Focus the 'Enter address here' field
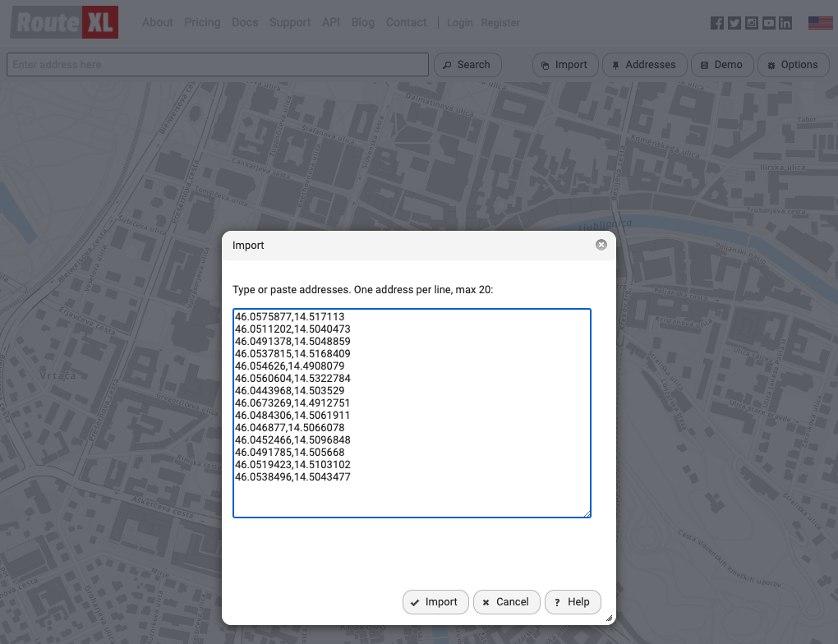 pyautogui.click(x=218, y=65)
